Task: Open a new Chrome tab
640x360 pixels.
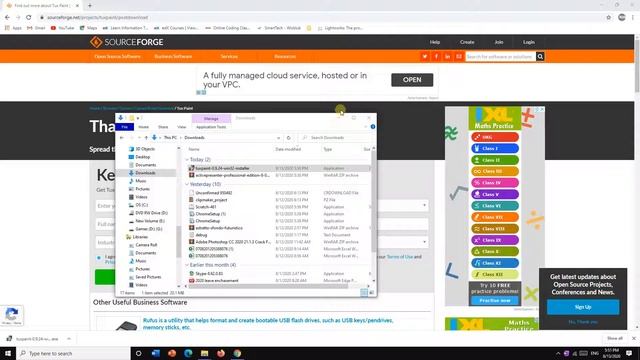Action: pyautogui.click(x=90, y=6)
